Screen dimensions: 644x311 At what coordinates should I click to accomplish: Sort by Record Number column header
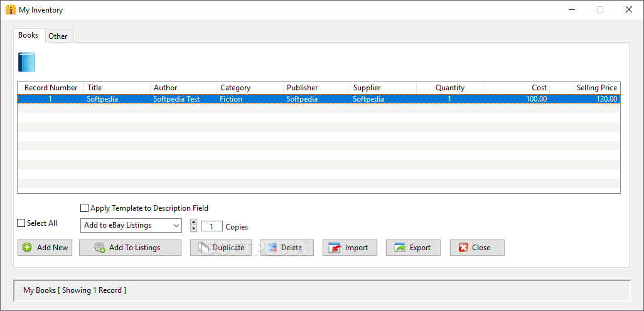[51, 88]
